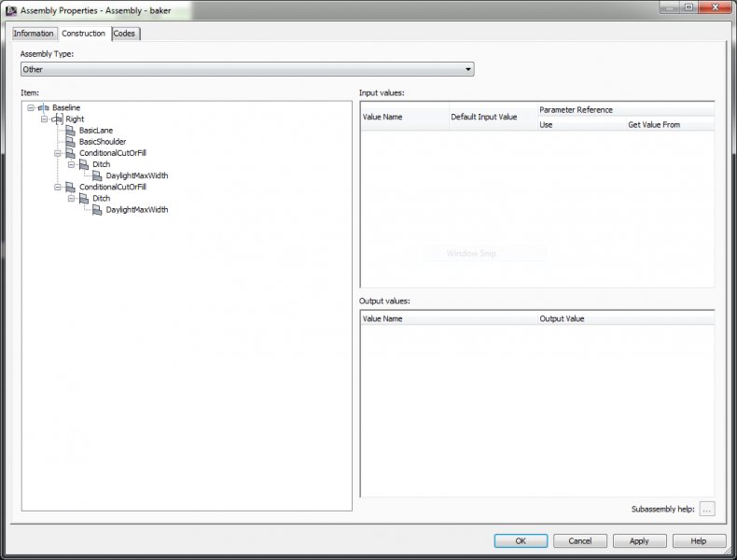The width and height of the screenshot is (737, 560).
Task: Collapse the Baseline tree node
Action: 31,107
